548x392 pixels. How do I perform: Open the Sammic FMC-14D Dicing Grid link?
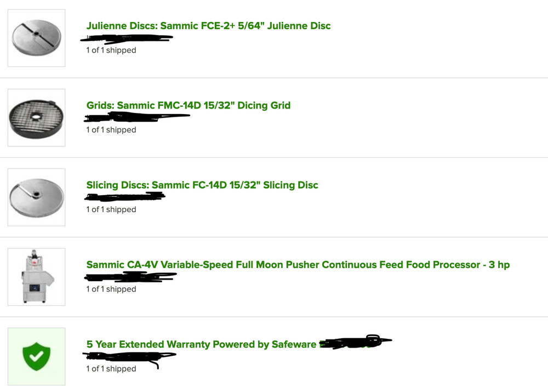pos(188,105)
